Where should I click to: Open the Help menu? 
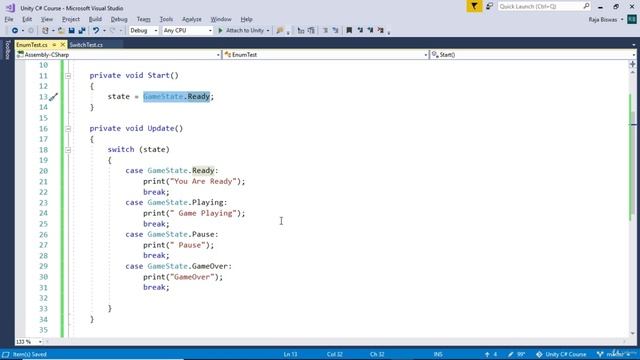246,19
